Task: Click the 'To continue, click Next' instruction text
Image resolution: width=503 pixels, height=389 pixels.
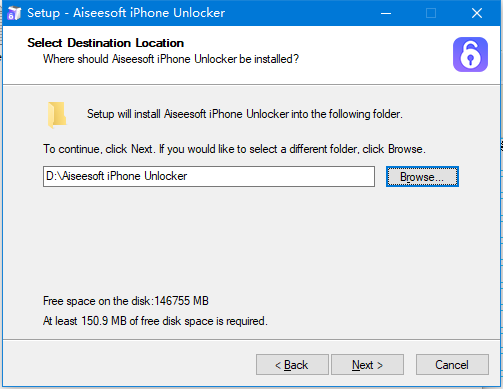Action: click(x=234, y=149)
